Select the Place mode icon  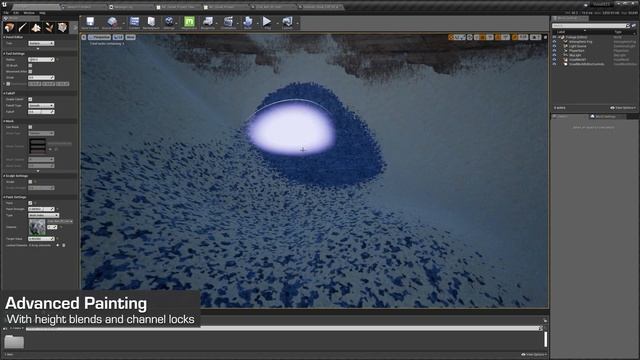pos(9,27)
